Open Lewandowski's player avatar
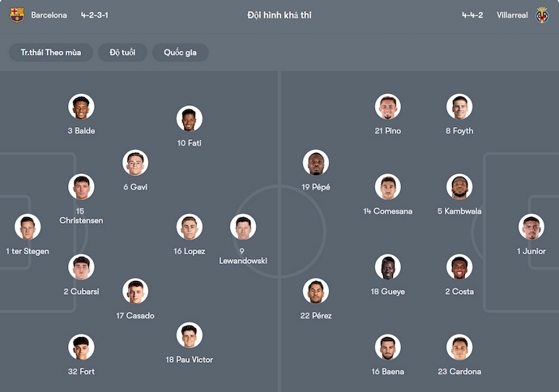 243,228
